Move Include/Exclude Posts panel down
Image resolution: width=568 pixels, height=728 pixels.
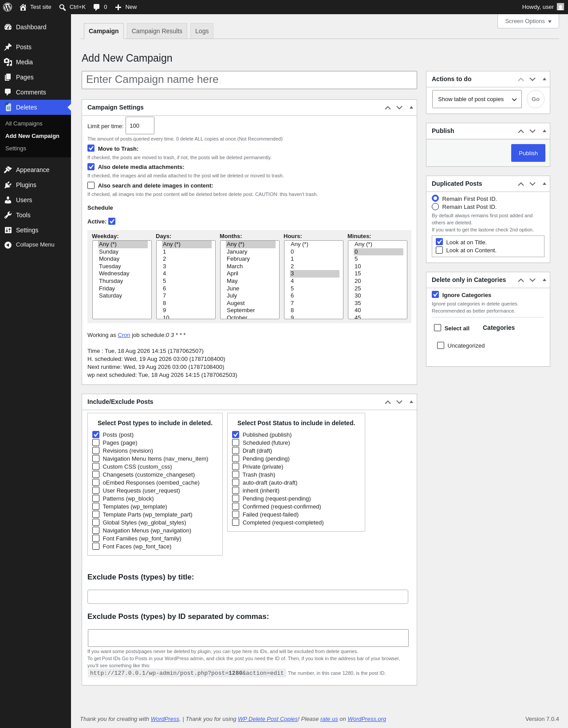(399, 402)
